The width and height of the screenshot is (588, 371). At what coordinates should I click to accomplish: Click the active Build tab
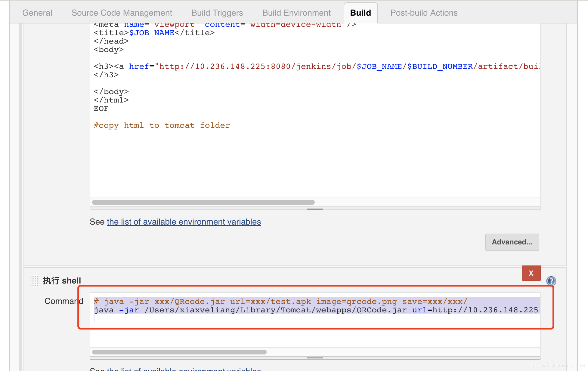pos(360,13)
